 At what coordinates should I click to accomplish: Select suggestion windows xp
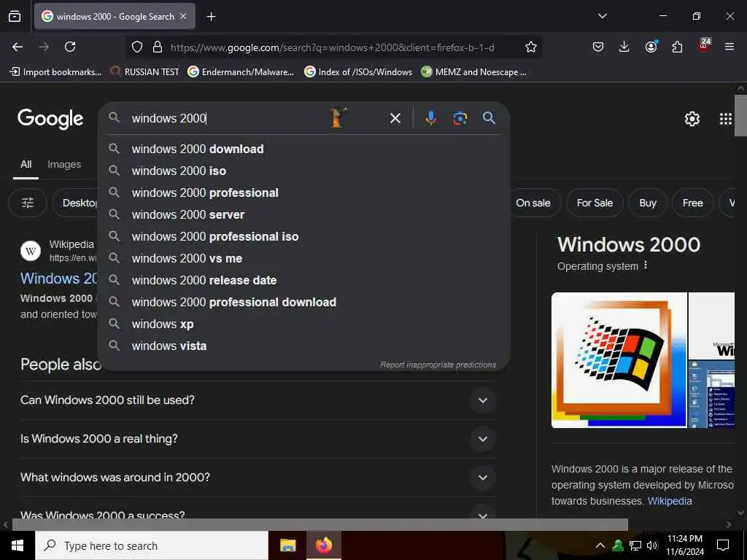[304, 324]
